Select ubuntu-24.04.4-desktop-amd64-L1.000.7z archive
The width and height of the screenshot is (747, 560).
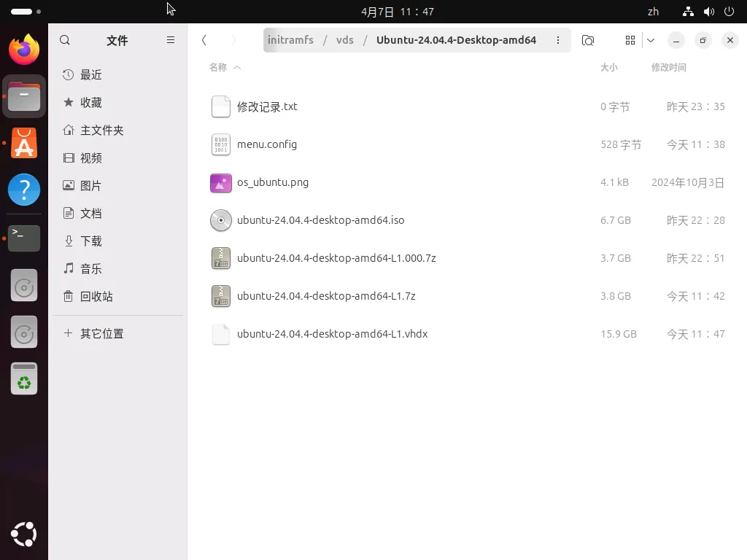pos(467,258)
